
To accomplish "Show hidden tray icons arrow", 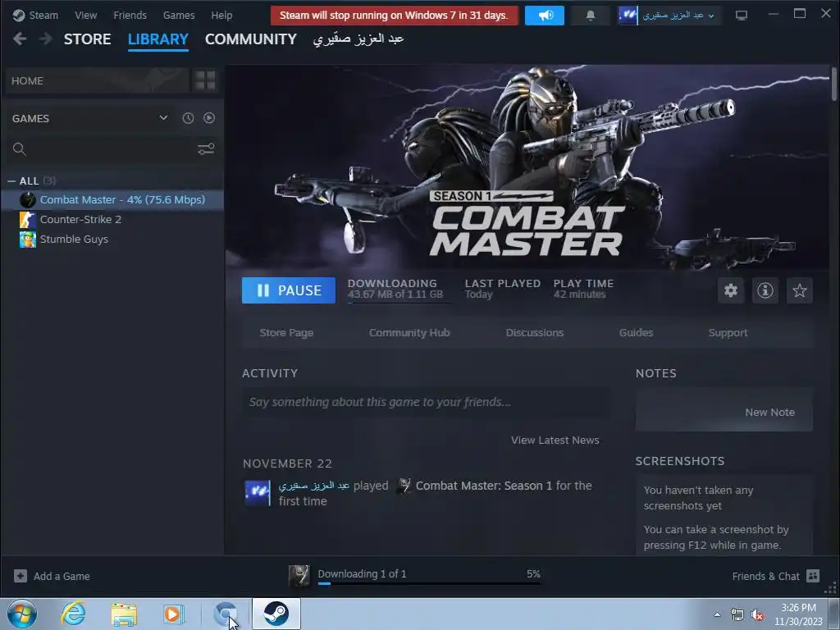I will pos(717,614).
